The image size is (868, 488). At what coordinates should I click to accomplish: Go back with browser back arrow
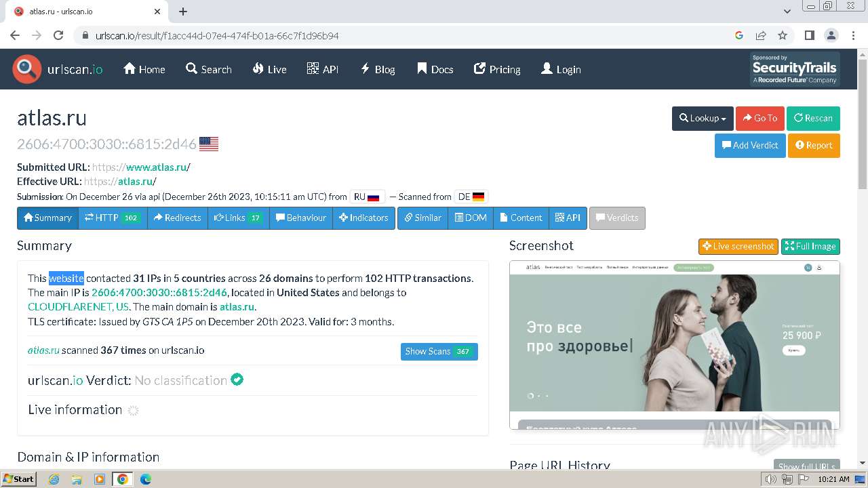click(x=15, y=35)
